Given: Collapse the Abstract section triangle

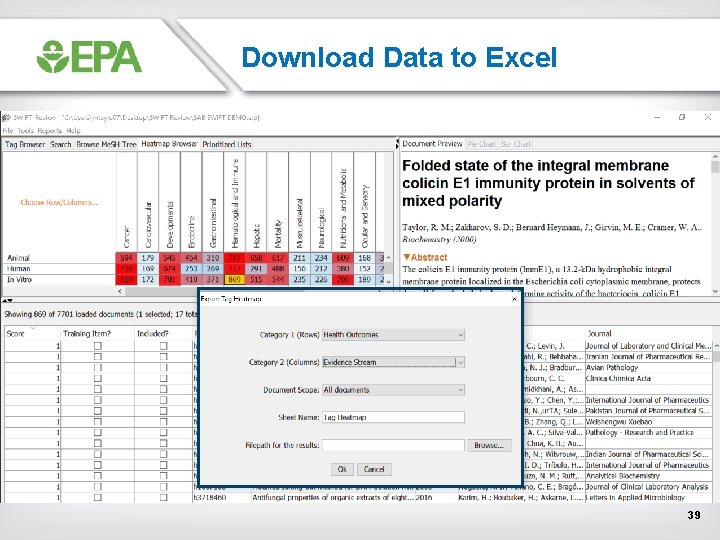Looking at the screenshot, I should point(406,257).
